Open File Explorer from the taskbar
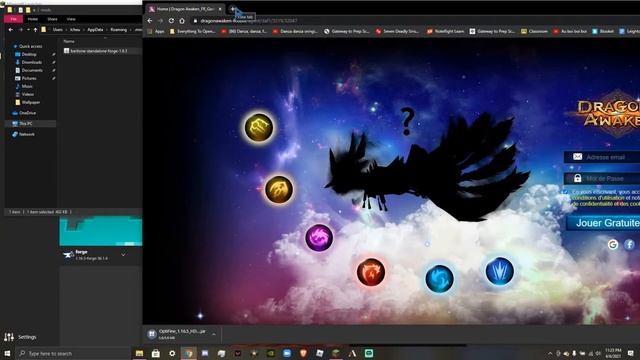 [140, 353]
